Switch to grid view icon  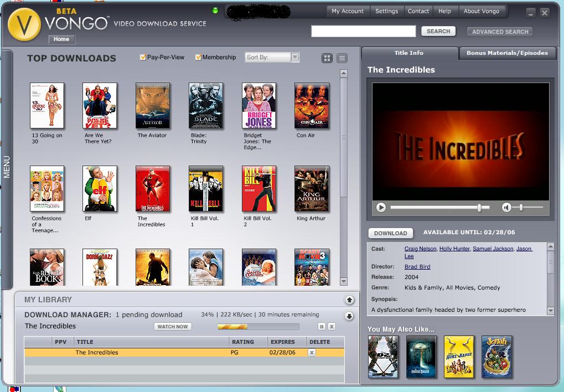click(x=327, y=58)
